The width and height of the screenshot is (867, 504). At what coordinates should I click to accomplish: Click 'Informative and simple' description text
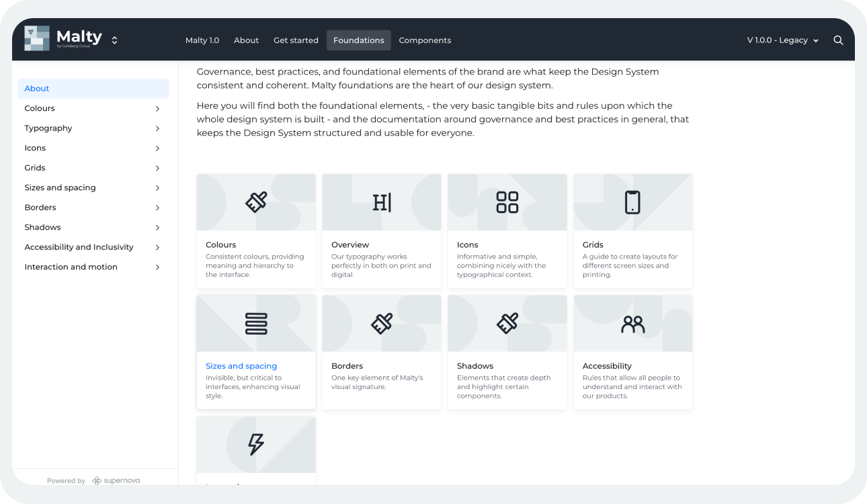pyautogui.click(x=501, y=265)
